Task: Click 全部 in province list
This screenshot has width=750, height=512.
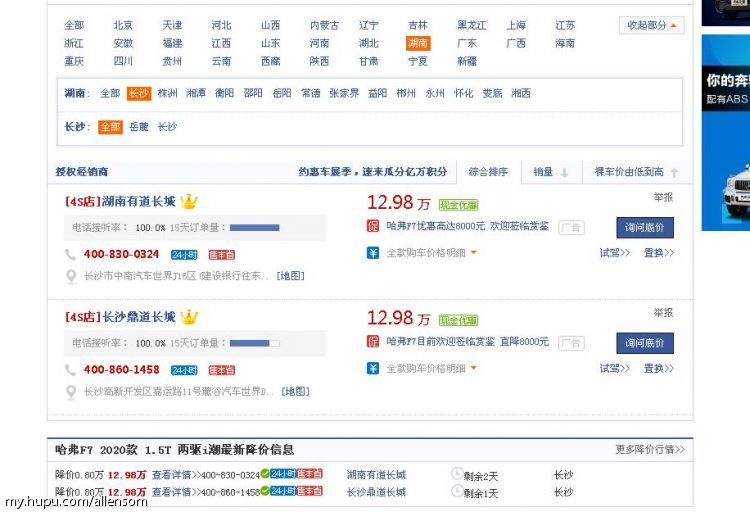Action: tap(74, 25)
